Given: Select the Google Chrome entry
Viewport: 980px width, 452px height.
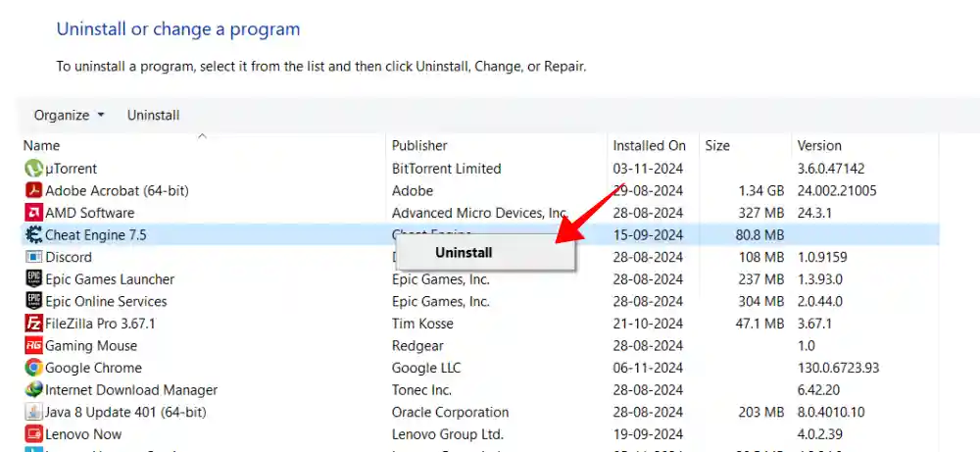Looking at the screenshot, I should tap(93, 368).
